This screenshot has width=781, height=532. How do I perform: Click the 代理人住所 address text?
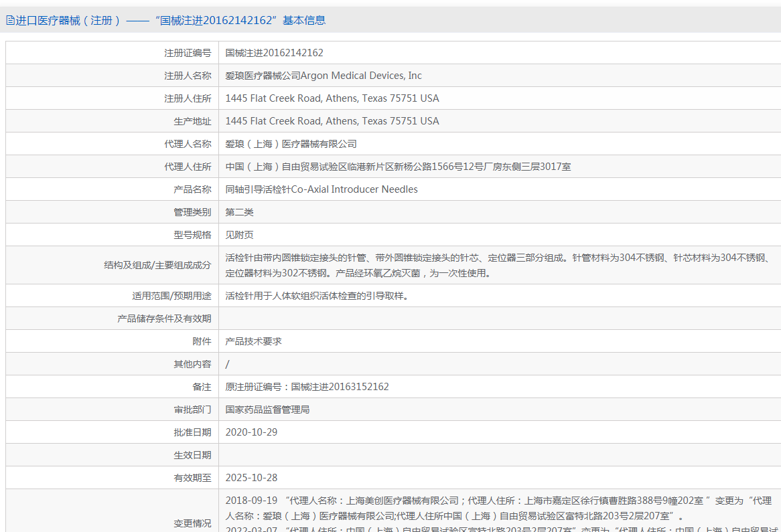(398, 167)
